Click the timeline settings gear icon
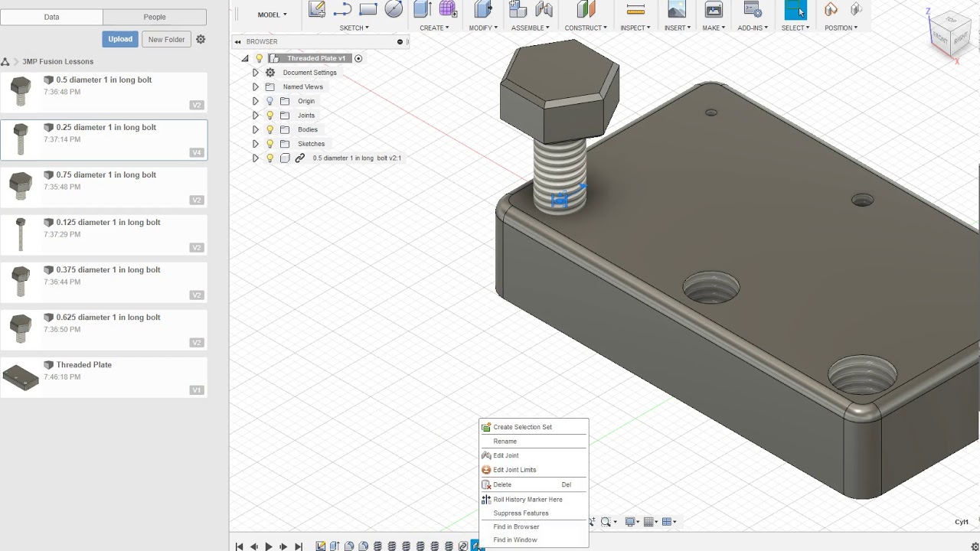 (x=975, y=546)
